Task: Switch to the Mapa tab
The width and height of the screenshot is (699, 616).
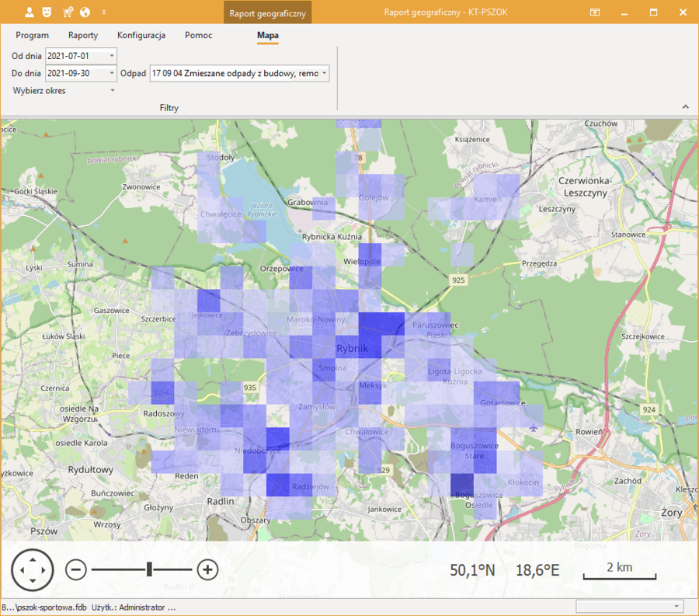Action: (267, 35)
